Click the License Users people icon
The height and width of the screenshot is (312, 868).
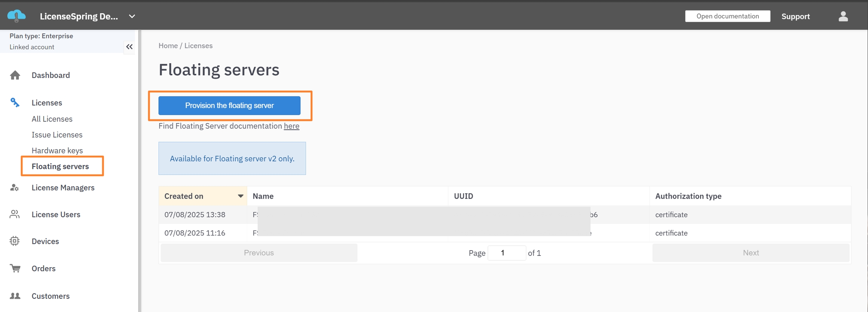coord(15,214)
